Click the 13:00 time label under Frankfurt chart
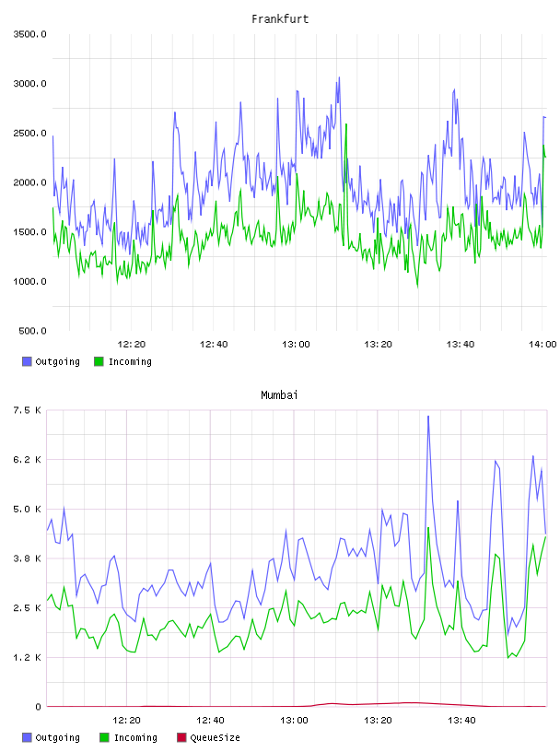This screenshot has width=560, height=752. [x=296, y=344]
